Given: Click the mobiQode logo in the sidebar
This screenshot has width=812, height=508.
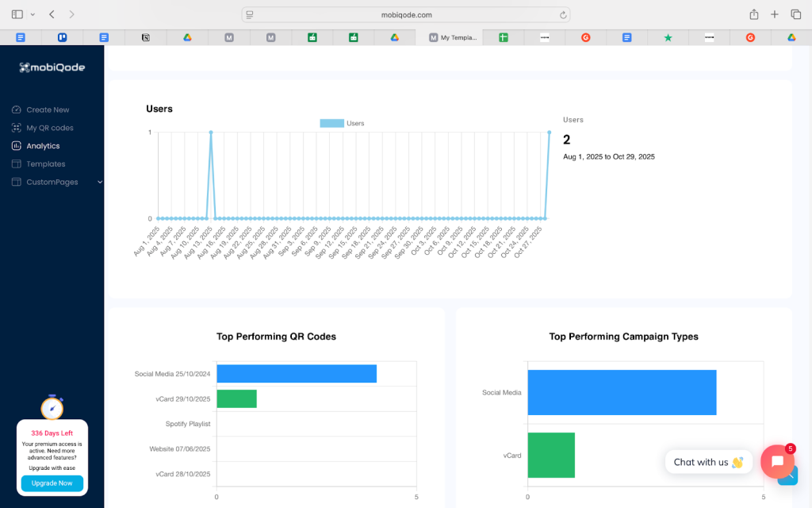Looking at the screenshot, I should (x=52, y=67).
